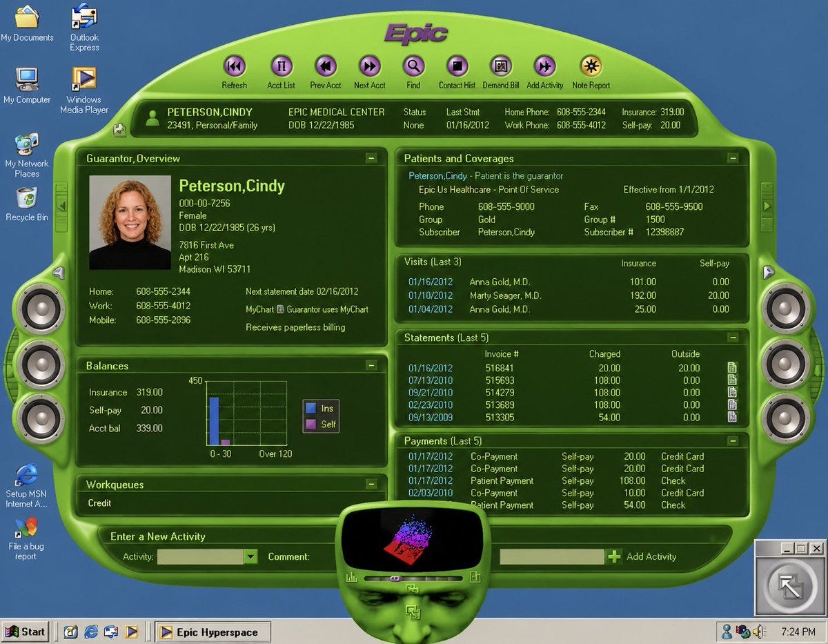Open the Recycle Bin desktop icon
The width and height of the screenshot is (828, 644).
click(26, 197)
